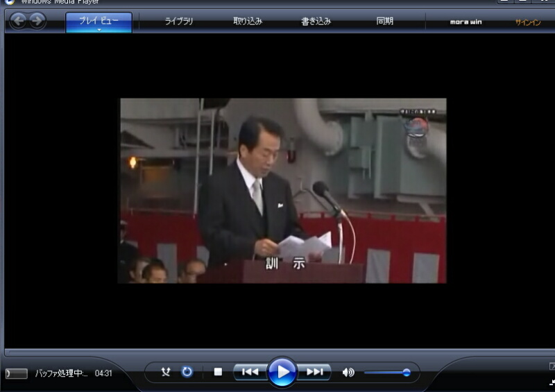Click the バッファ処理中 status text

[x=61, y=373]
